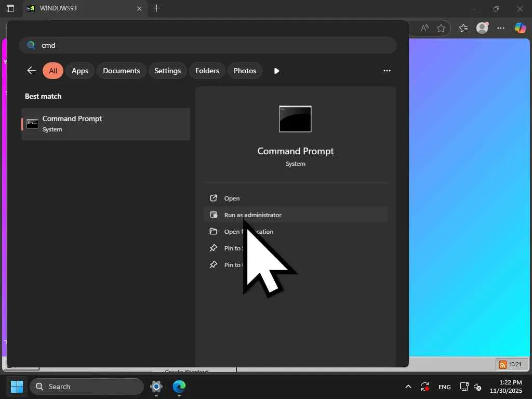Image resolution: width=532 pixels, height=399 pixels.
Task: Change ENG input language
Action: click(445, 387)
